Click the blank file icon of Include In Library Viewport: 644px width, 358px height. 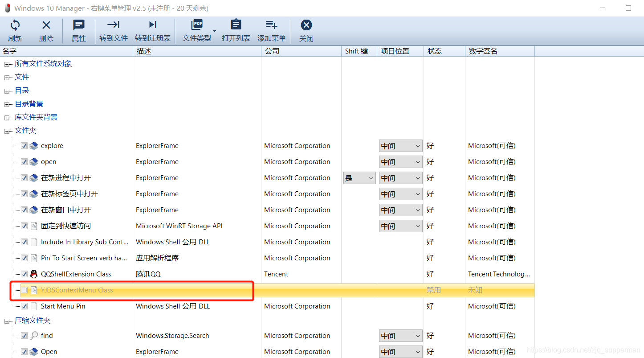34,242
